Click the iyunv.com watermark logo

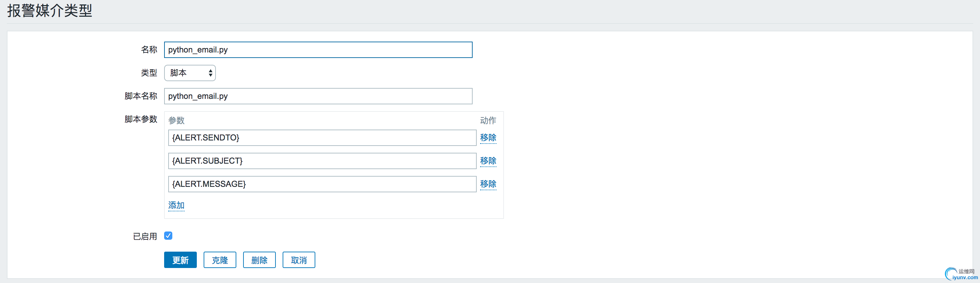[x=961, y=274]
